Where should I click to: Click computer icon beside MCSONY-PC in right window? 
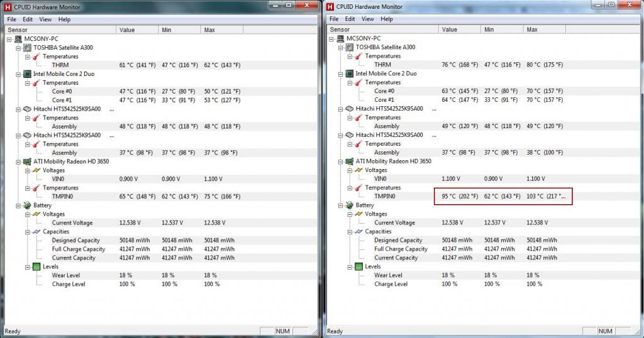click(x=340, y=38)
